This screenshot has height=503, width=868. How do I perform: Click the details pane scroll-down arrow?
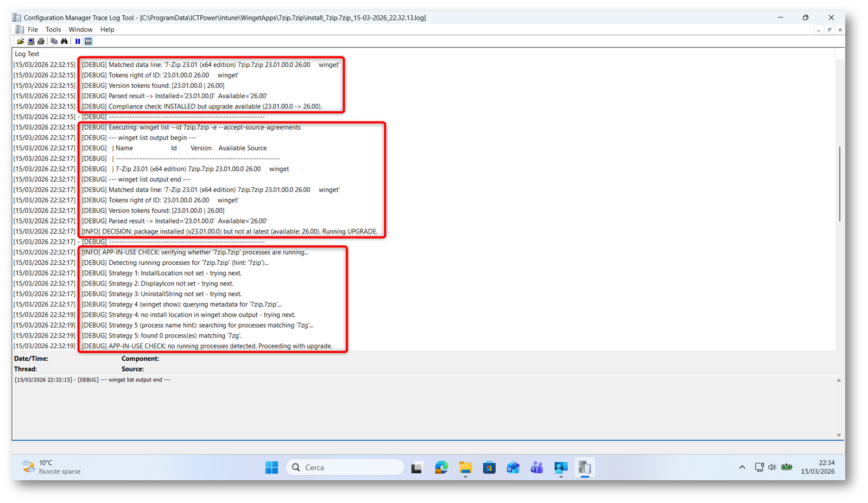pos(839,435)
